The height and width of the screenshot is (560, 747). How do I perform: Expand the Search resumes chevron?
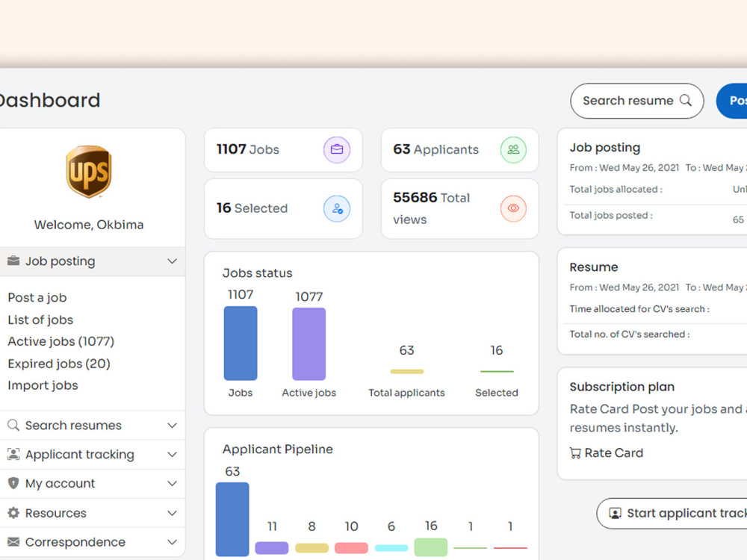point(172,426)
